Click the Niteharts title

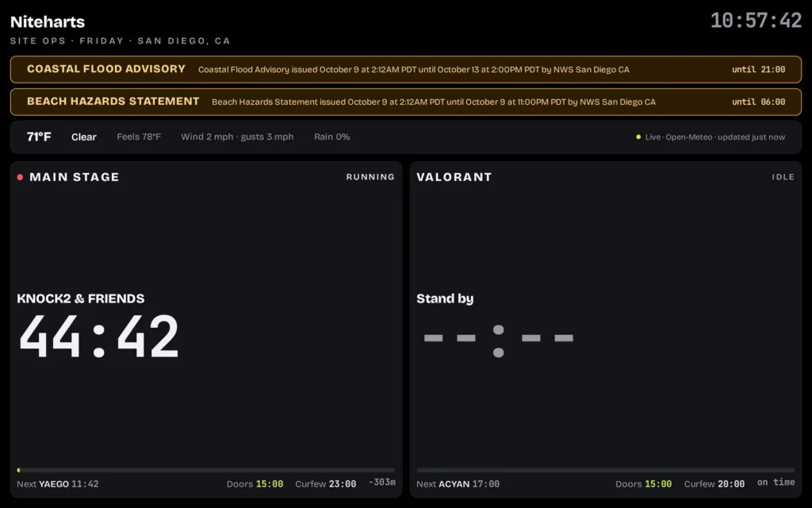pyautogui.click(x=47, y=21)
